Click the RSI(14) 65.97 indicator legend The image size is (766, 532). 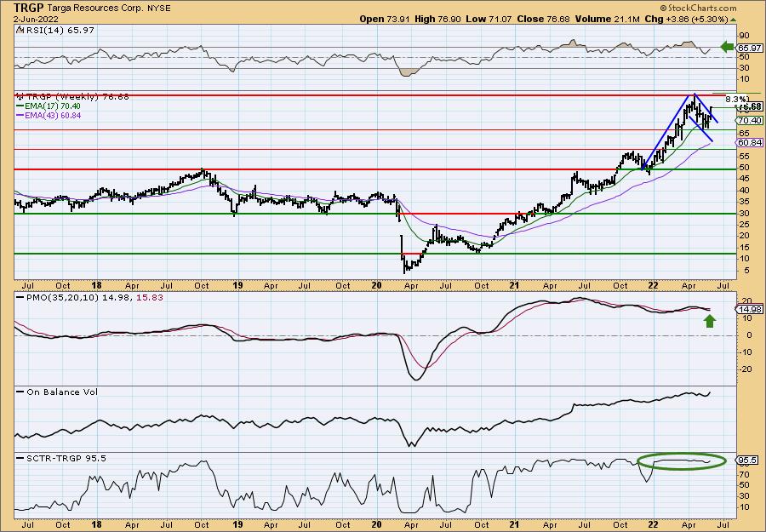pos(55,31)
